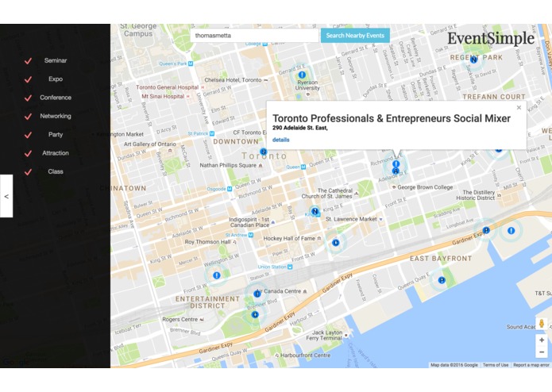Select marker on Bremner Blvd near Rogers Centre
552x392 pixels.
tap(255, 315)
